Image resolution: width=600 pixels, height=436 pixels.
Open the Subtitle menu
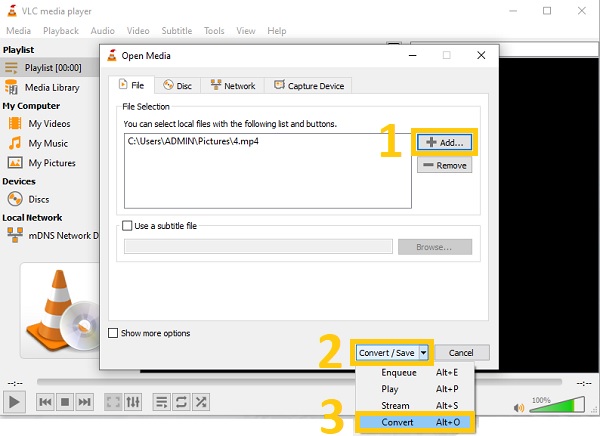coord(177,31)
